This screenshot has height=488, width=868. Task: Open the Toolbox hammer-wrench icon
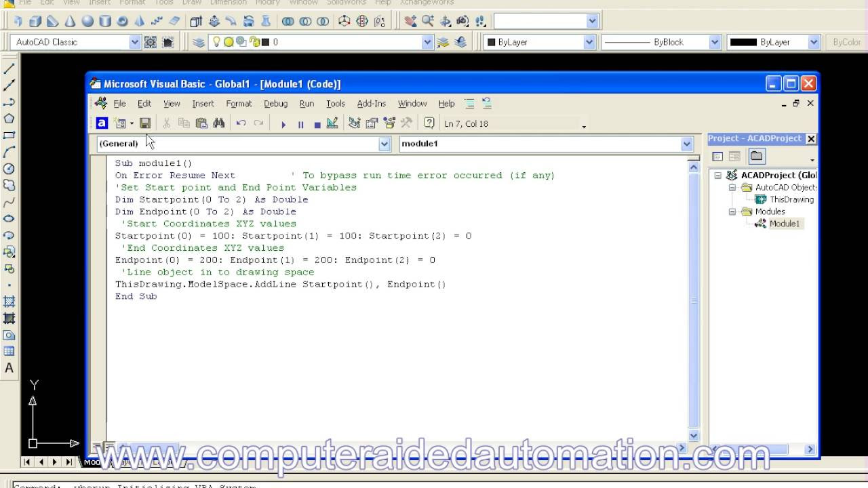point(406,123)
